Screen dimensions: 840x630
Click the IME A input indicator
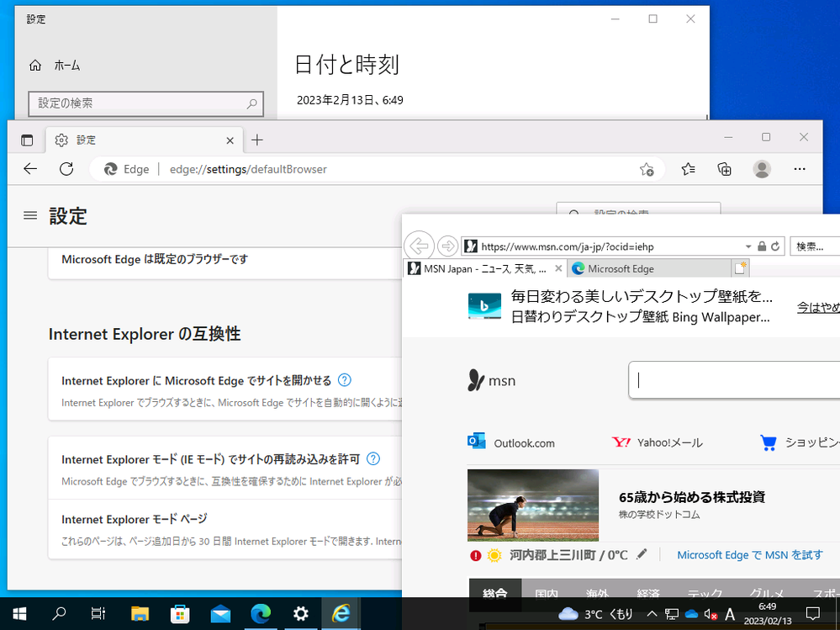click(x=730, y=615)
